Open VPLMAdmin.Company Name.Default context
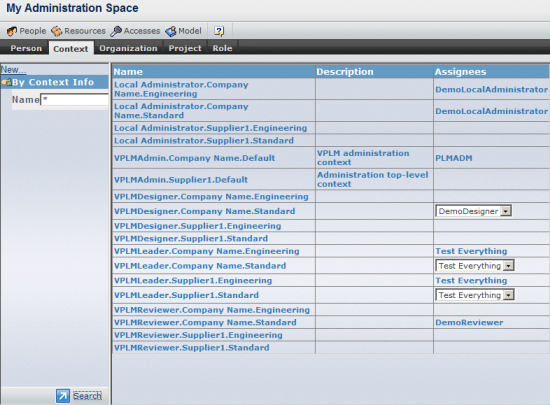This screenshot has width=550, height=405. (194, 158)
